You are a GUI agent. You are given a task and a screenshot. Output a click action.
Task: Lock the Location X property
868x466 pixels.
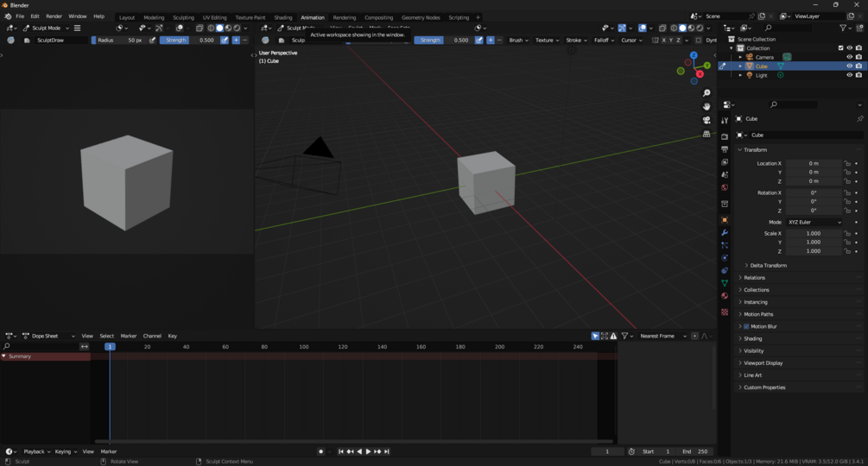point(847,164)
